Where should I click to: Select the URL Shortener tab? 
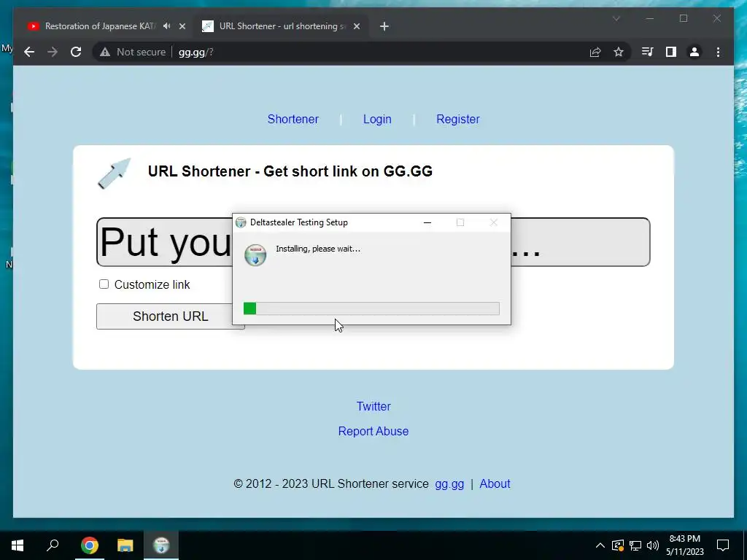coord(282,26)
